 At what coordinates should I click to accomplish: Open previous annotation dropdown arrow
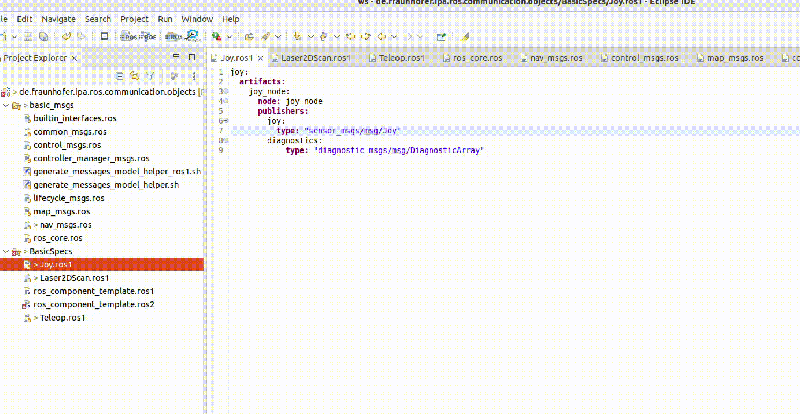337,37
